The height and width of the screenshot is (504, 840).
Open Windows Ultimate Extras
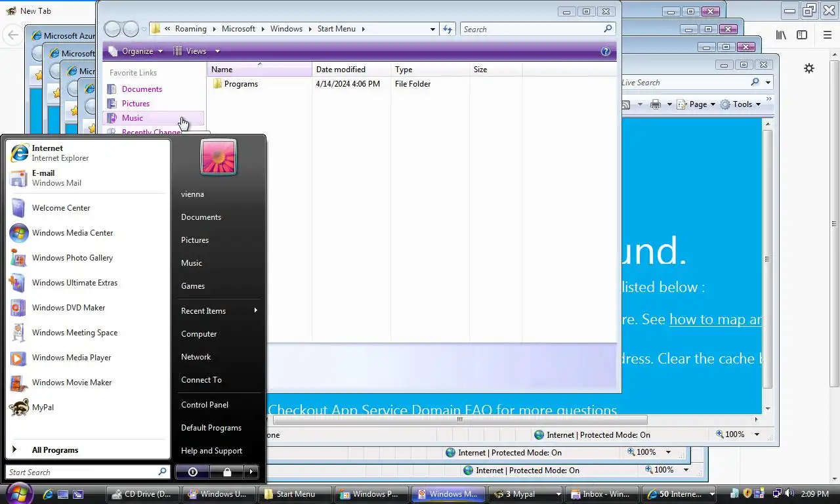(87, 283)
